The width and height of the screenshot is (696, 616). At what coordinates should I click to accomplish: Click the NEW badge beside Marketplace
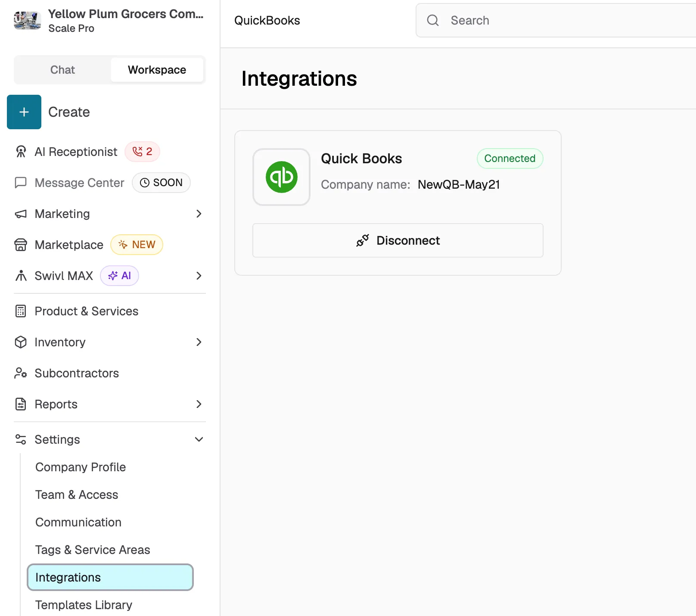[137, 245]
